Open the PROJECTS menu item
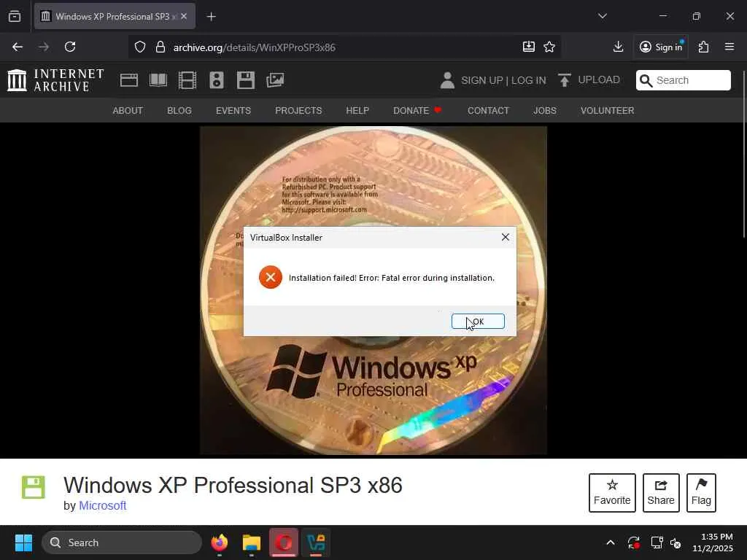This screenshot has width=747, height=560. [x=298, y=111]
